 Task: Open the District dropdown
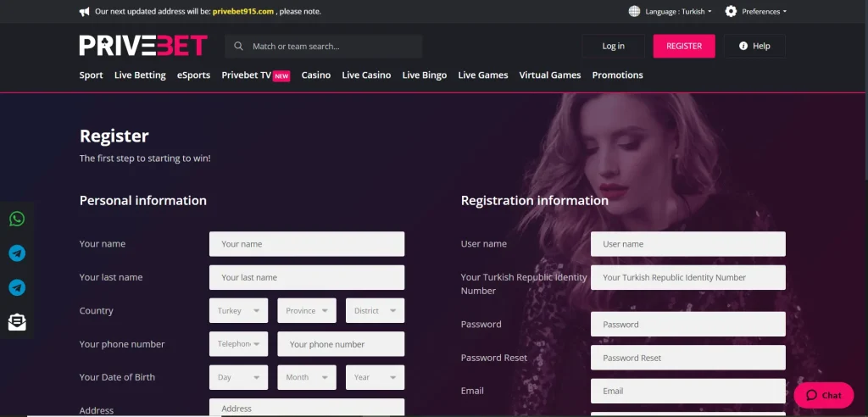click(376, 311)
